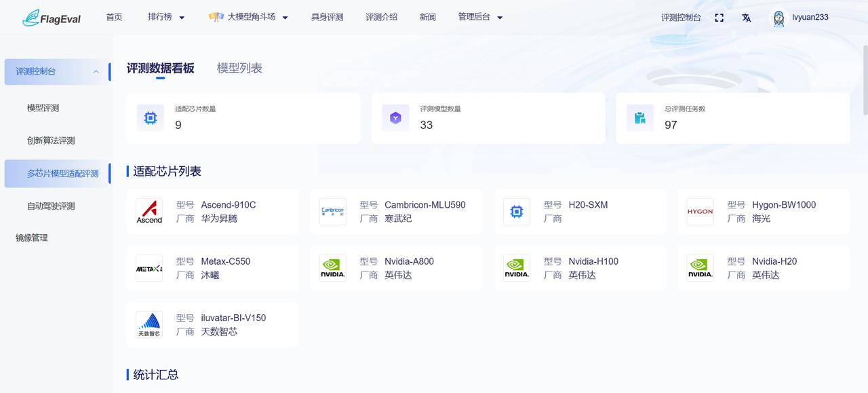The width and height of the screenshot is (868, 393).
Task: Click the iluvatar-BI-V150 model name
Action: coord(233,318)
